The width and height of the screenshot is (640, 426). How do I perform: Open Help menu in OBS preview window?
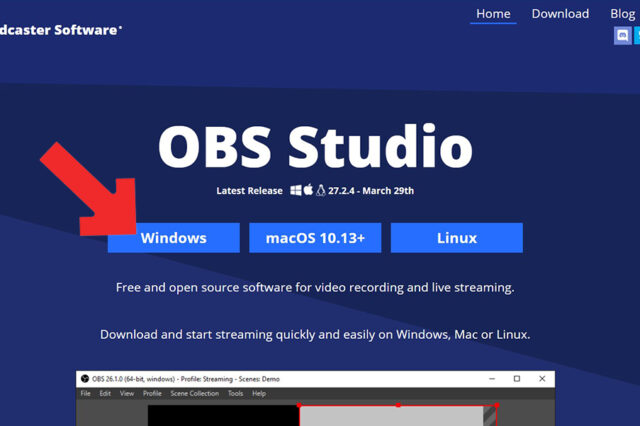click(x=259, y=393)
